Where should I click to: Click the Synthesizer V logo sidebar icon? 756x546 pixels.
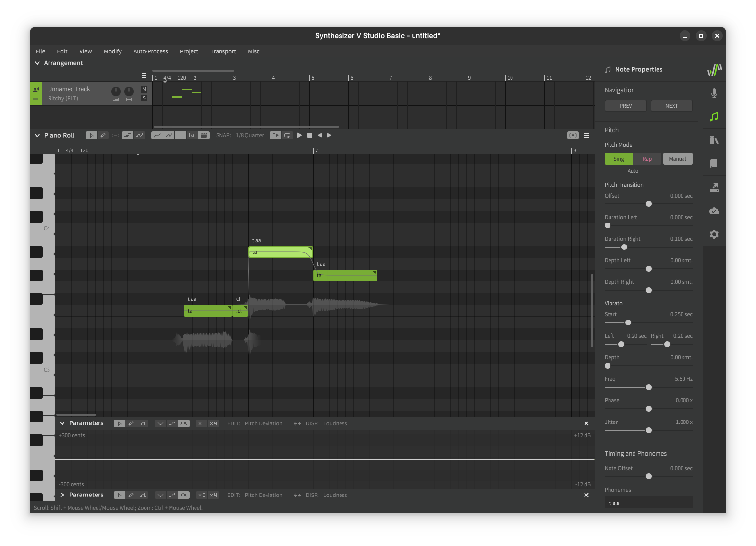tap(714, 70)
